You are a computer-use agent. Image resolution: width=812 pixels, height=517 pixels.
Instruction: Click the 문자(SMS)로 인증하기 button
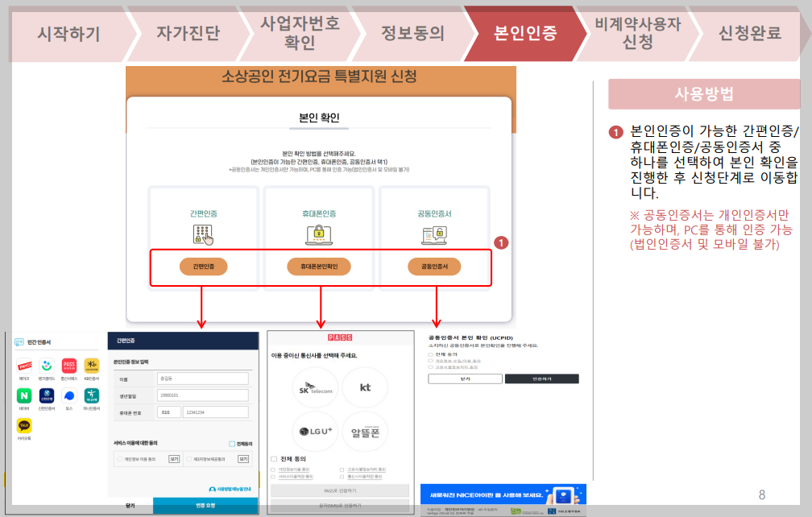pyautogui.click(x=340, y=506)
